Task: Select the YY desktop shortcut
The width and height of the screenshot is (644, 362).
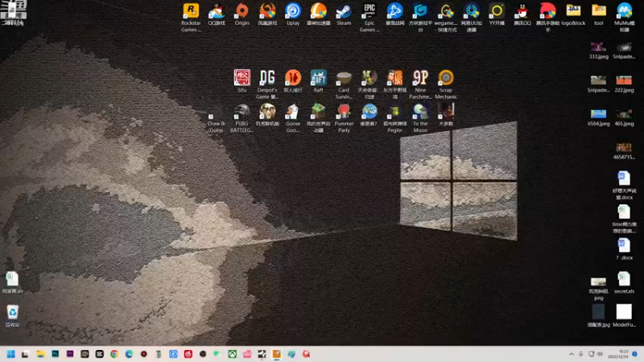Action: 497,14
